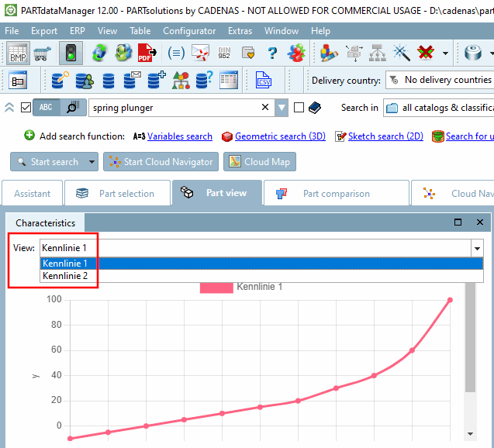
Task: Click the shopping cart toolbar icon
Action: click(x=42, y=53)
